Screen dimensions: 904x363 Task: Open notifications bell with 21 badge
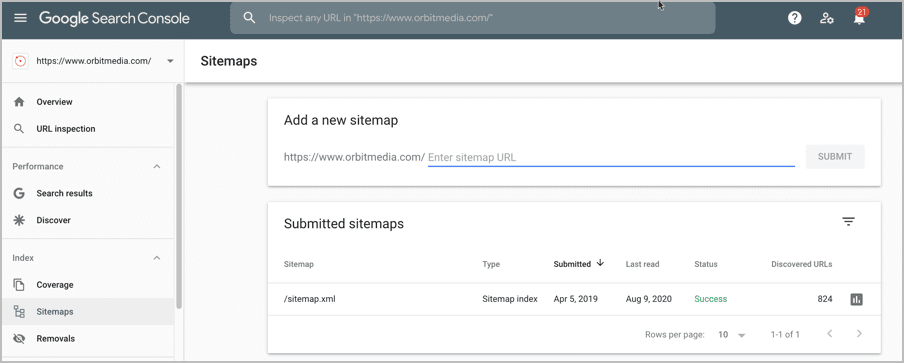coord(859,17)
